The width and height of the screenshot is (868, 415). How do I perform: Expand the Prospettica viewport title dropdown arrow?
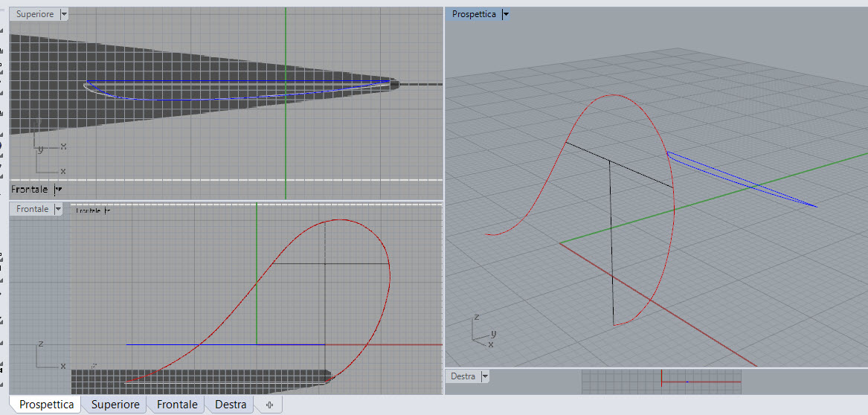[506, 14]
